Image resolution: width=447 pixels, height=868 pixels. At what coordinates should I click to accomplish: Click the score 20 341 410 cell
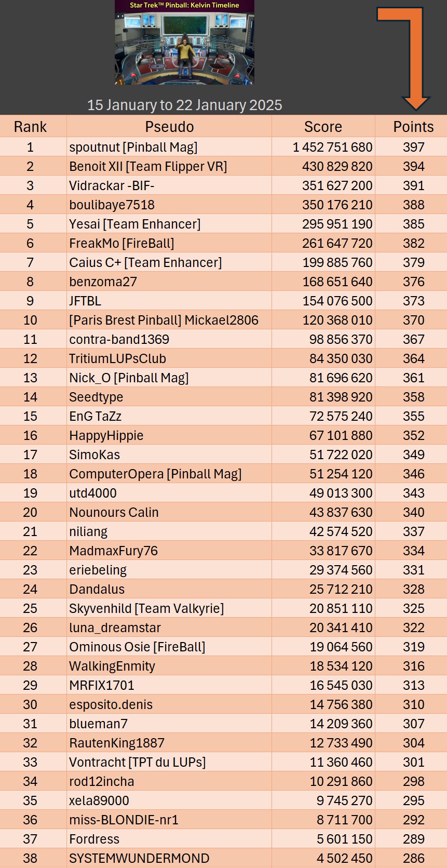pos(341,627)
